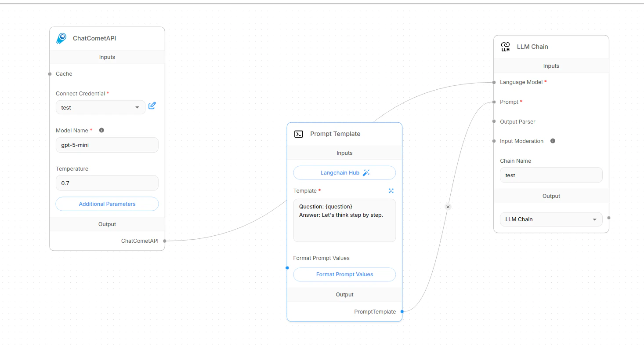The height and width of the screenshot is (347, 644).
Task: Click the PromptTemplate output connection dot
Action: 402,311
